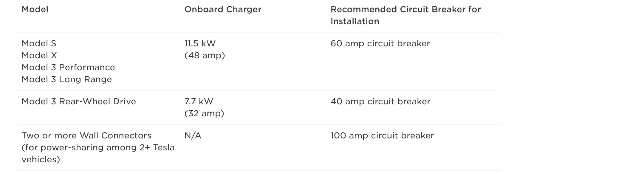Image resolution: width=644 pixels, height=174 pixels.
Task: Click the "Recommended Circuit Breaker for" header line
Action: point(405,10)
